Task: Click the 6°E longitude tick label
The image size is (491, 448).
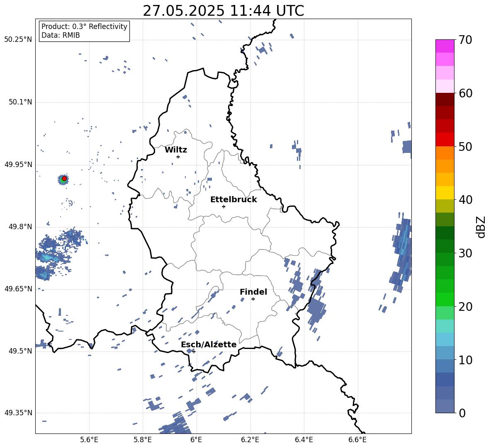Action: (x=196, y=440)
